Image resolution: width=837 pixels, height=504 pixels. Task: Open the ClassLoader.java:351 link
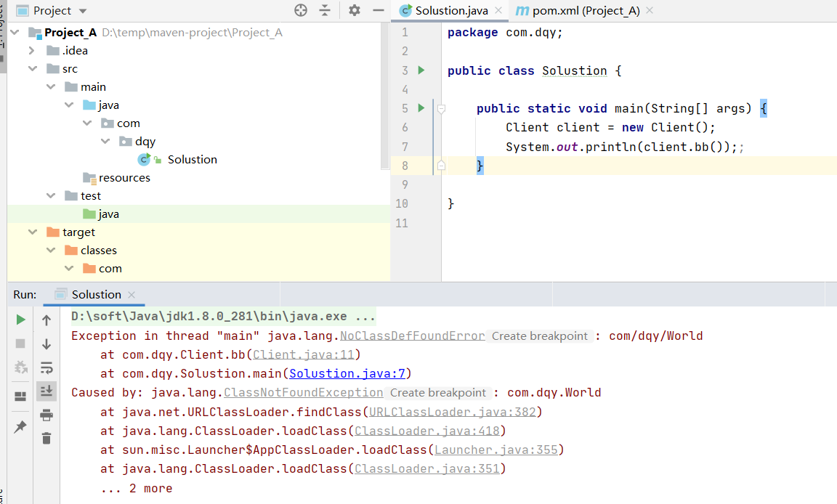[x=427, y=469]
